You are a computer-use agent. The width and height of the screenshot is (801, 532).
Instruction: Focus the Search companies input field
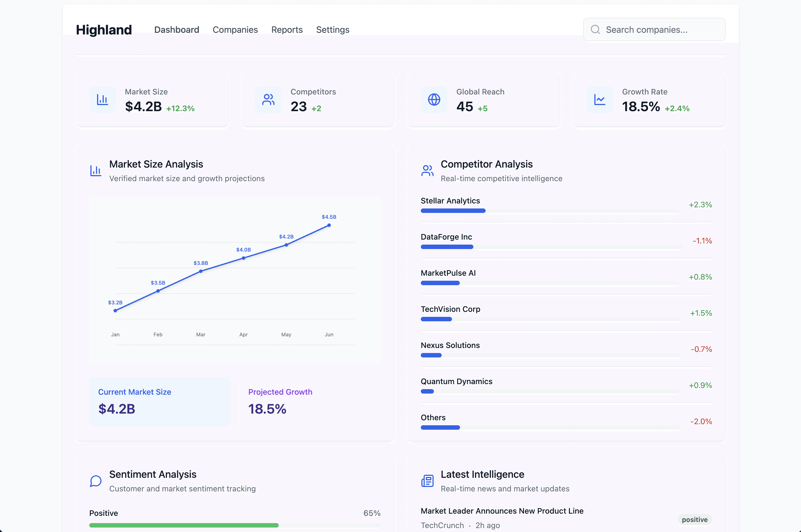pos(654,29)
